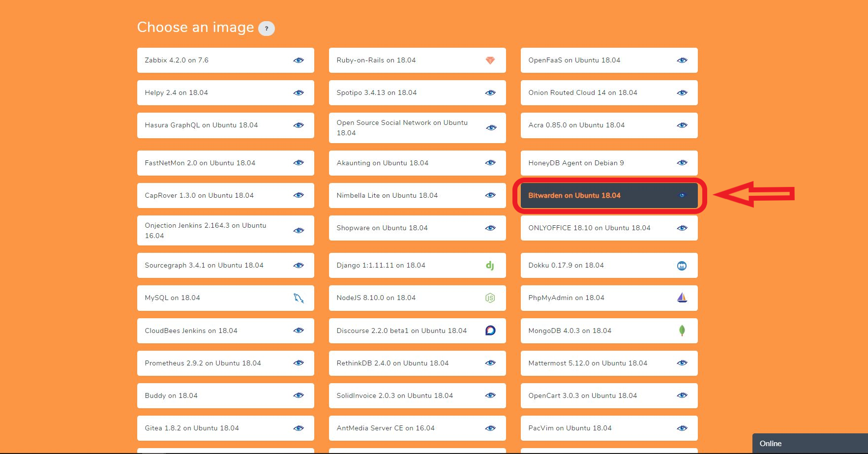
Task: Select HoneyDB Agent on Debian 9
Action: point(609,163)
